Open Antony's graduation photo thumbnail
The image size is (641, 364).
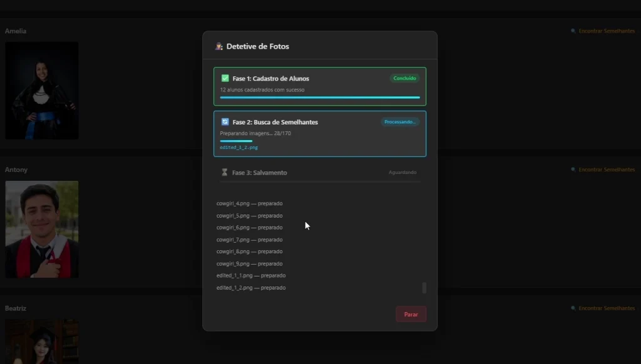42,229
